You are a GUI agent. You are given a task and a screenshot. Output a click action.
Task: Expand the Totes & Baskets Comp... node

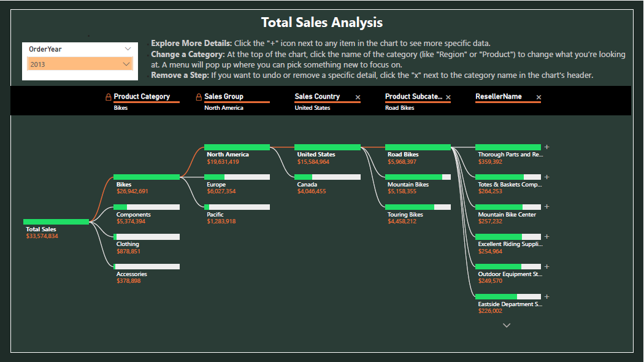pos(546,177)
